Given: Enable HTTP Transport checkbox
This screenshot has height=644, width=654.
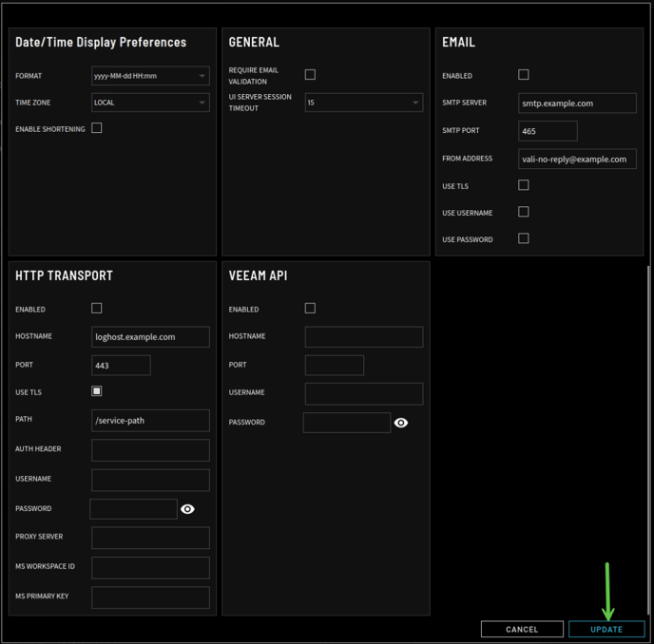Looking at the screenshot, I should [97, 308].
